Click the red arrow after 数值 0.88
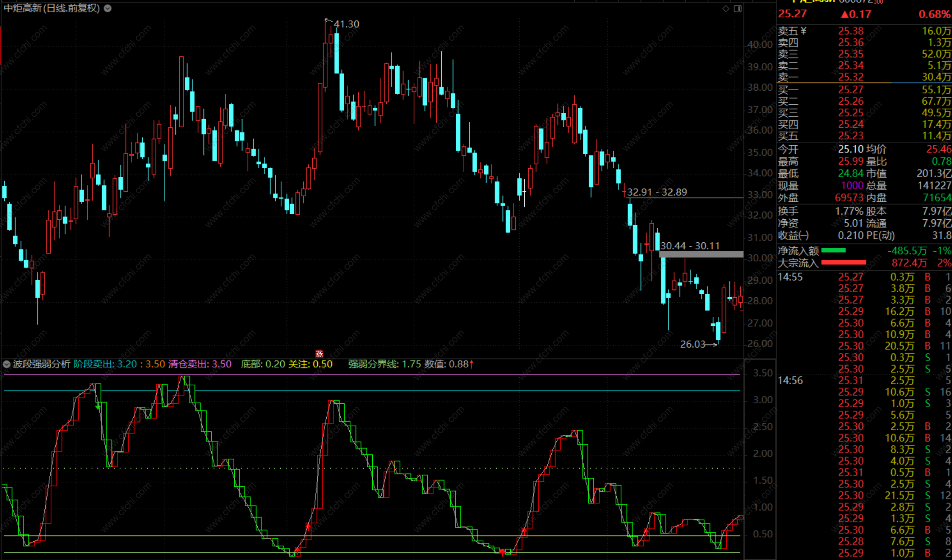This screenshot has height=560, width=952. click(x=472, y=364)
